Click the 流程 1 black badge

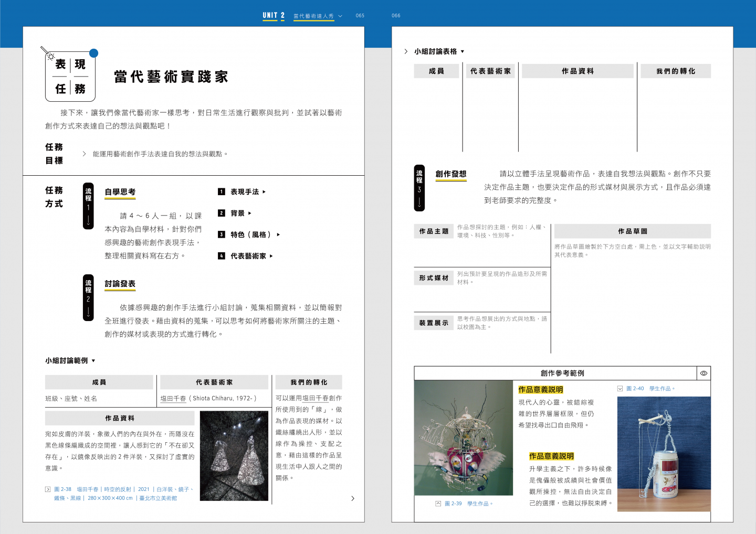88,206
